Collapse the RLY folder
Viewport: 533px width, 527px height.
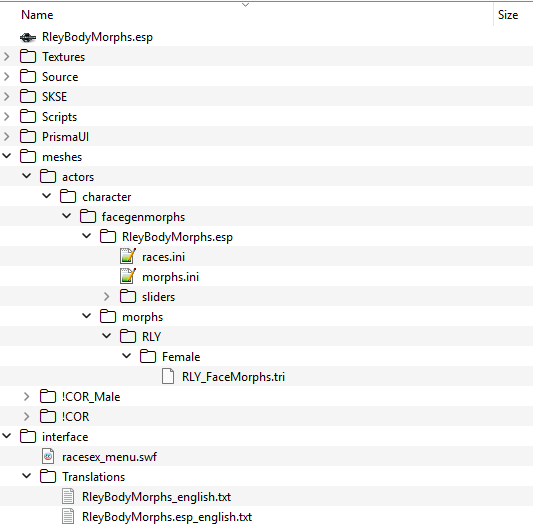click(x=106, y=336)
